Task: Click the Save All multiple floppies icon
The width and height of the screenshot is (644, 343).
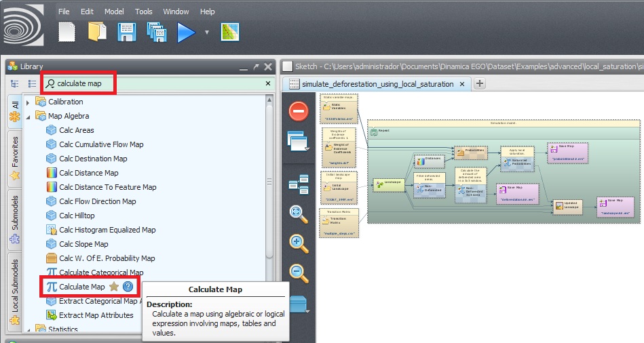Action: (x=157, y=32)
